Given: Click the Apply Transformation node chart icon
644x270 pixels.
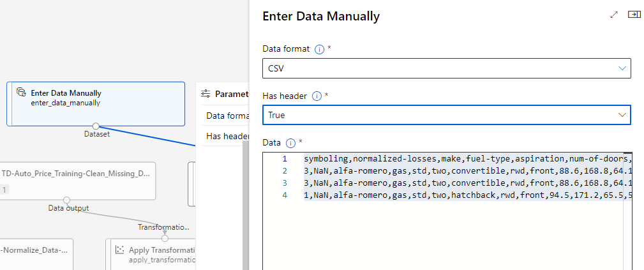Looking at the screenshot, I should [x=119, y=250].
